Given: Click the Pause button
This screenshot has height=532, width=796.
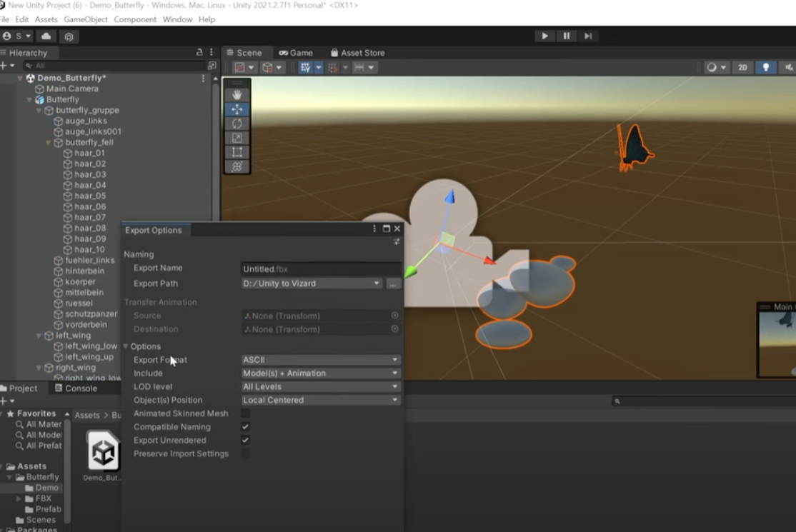Looking at the screenshot, I should pyautogui.click(x=566, y=36).
